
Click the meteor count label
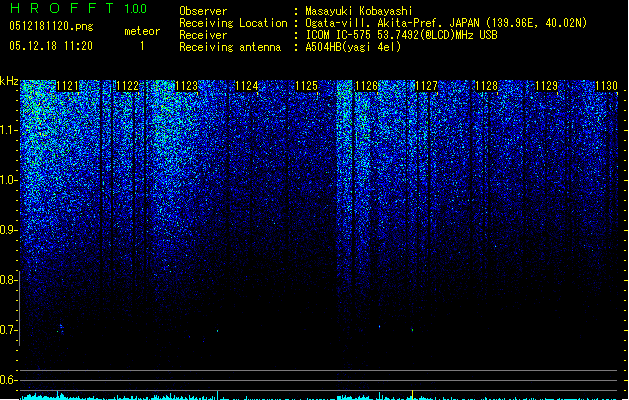pos(142,31)
